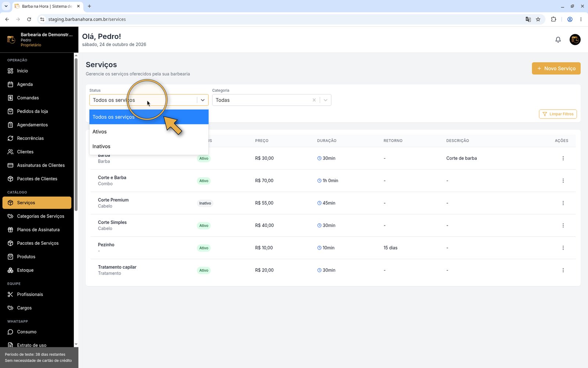
Task: Open the notifications bell
Action: point(558,39)
